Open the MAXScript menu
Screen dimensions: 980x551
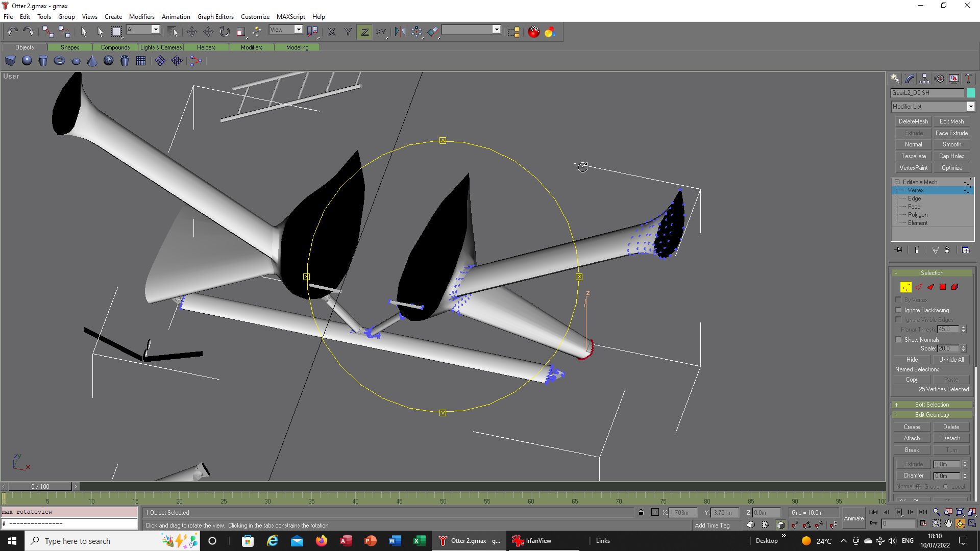point(290,16)
